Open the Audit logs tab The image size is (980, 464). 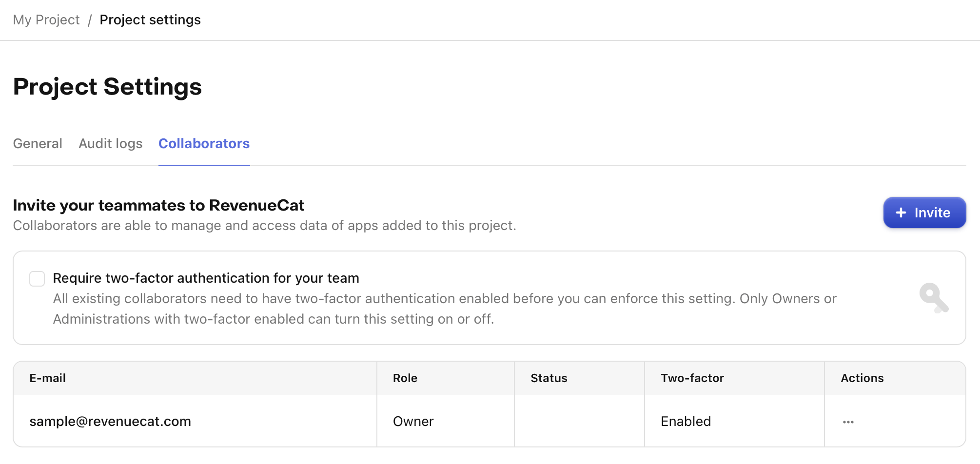(111, 143)
